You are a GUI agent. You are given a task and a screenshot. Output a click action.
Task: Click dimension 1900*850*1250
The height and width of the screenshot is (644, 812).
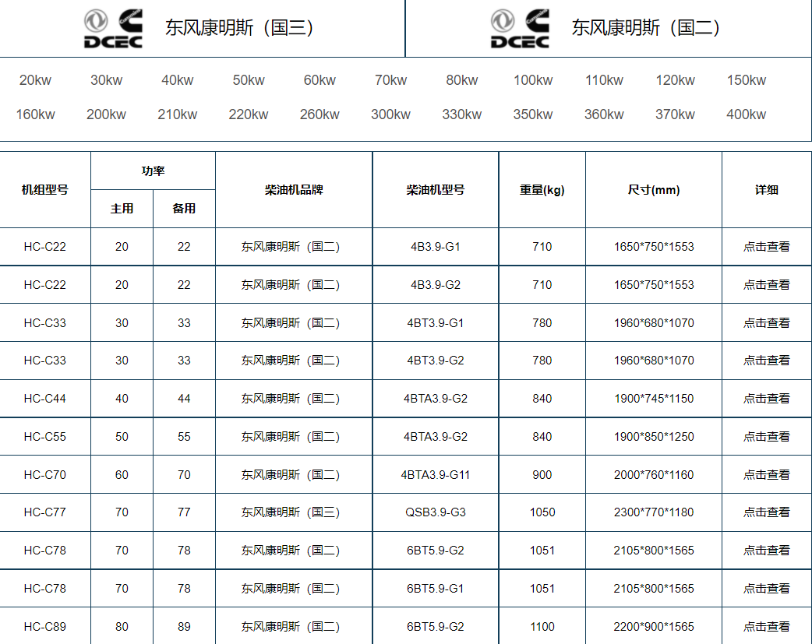[654, 437]
